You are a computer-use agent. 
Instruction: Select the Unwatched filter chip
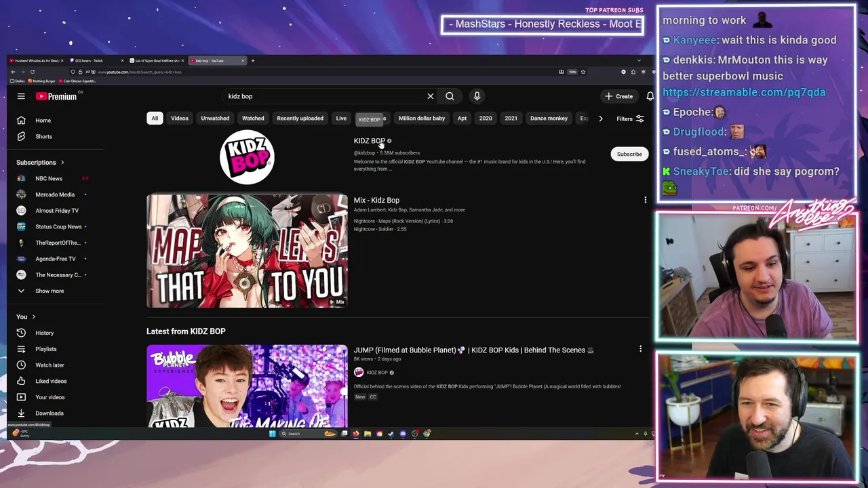(215, 119)
